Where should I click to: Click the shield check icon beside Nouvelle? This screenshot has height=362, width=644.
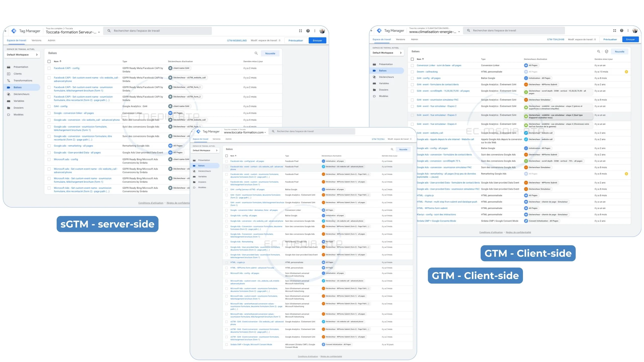tap(607, 52)
